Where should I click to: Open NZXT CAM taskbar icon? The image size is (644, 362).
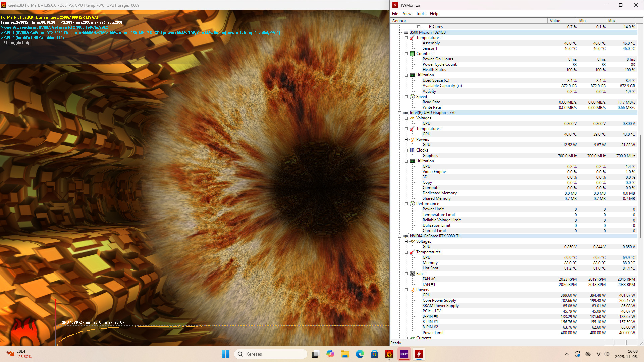click(404, 354)
